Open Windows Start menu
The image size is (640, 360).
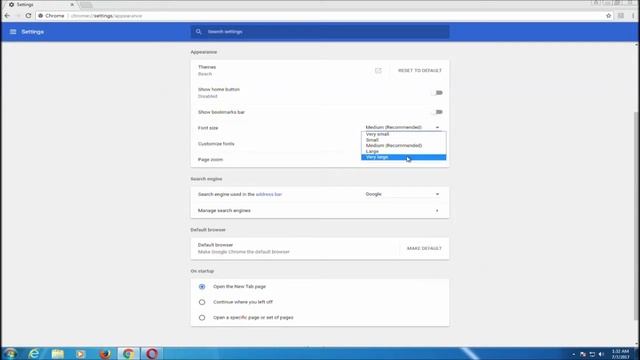10,353
